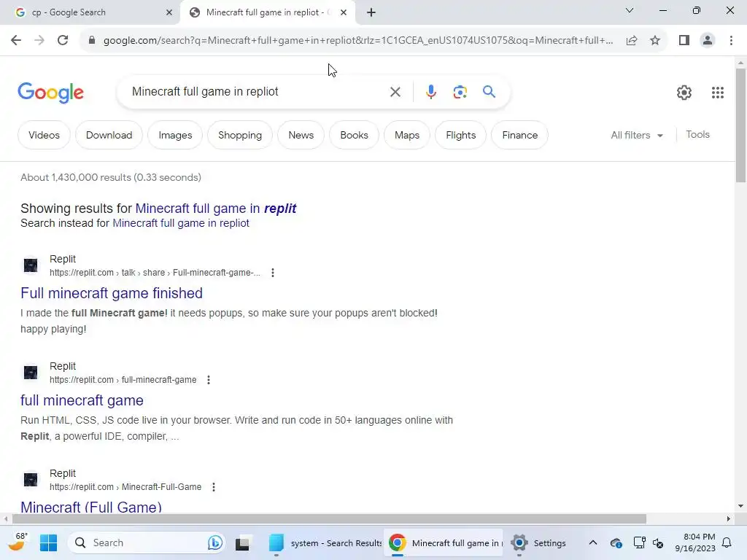Search by image with Google Lens
The width and height of the screenshot is (747, 560).
point(460,91)
